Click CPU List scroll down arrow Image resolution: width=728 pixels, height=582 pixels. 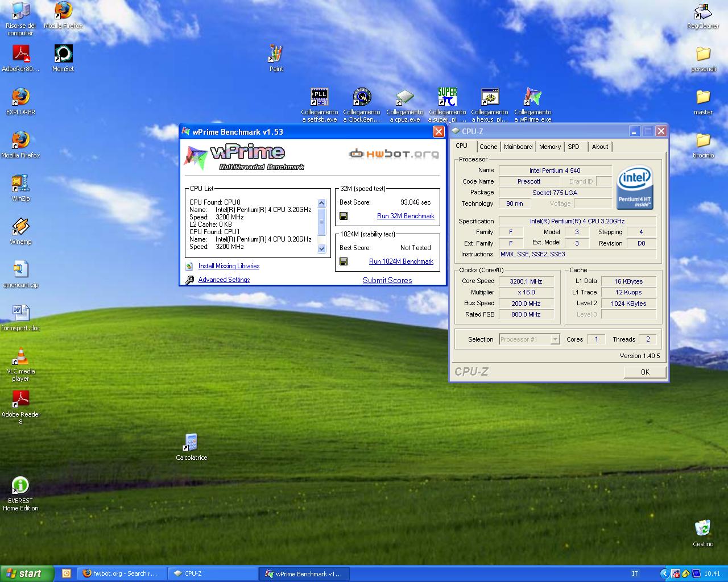pos(321,248)
